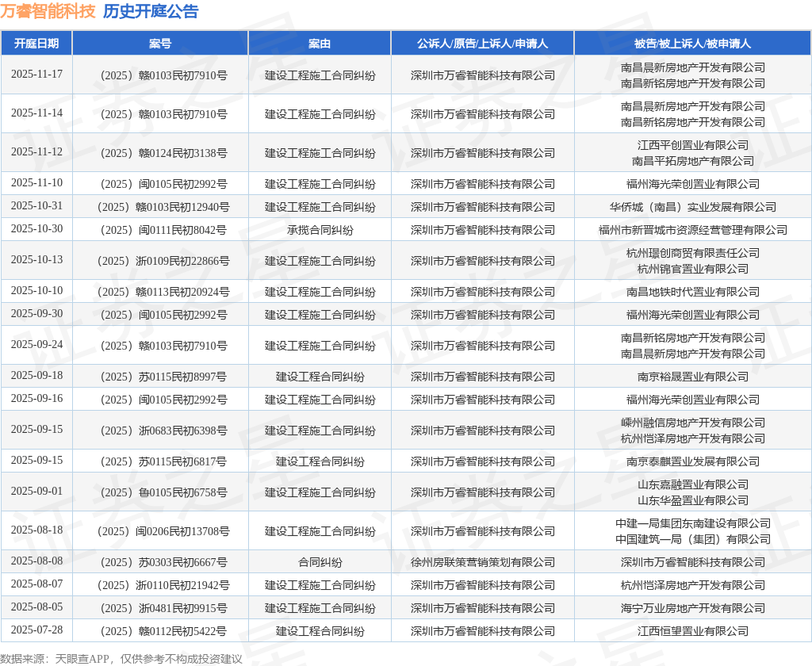Click date cell 2025-08-08
812x666 pixels.
[36, 561]
